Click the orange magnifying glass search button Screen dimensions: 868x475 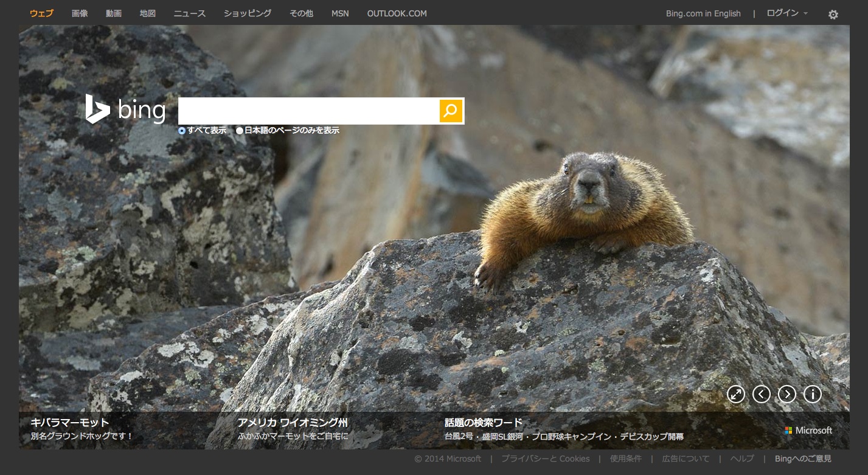click(451, 111)
